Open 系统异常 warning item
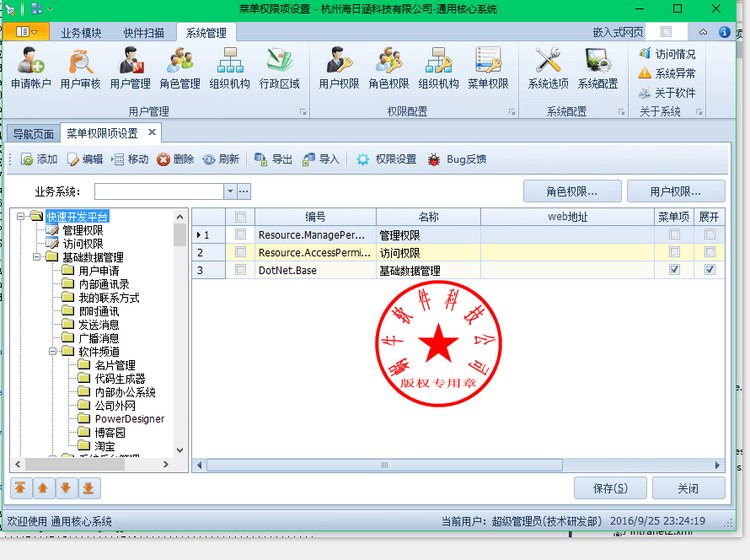 click(x=667, y=73)
